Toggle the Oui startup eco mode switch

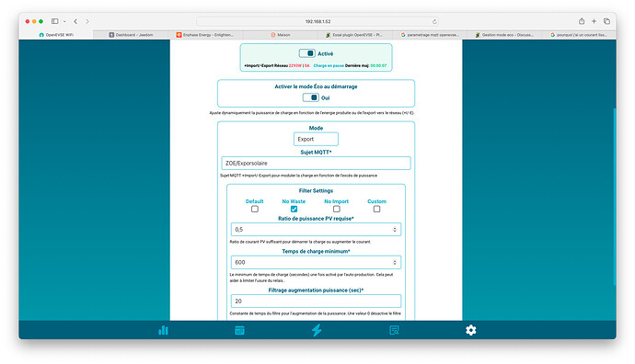point(311,97)
